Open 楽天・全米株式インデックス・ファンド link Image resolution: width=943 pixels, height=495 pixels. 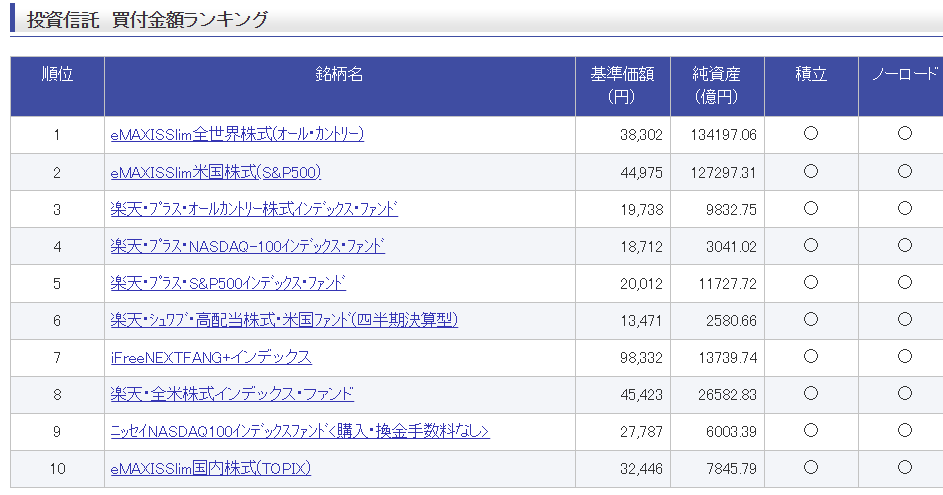click(x=232, y=394)
